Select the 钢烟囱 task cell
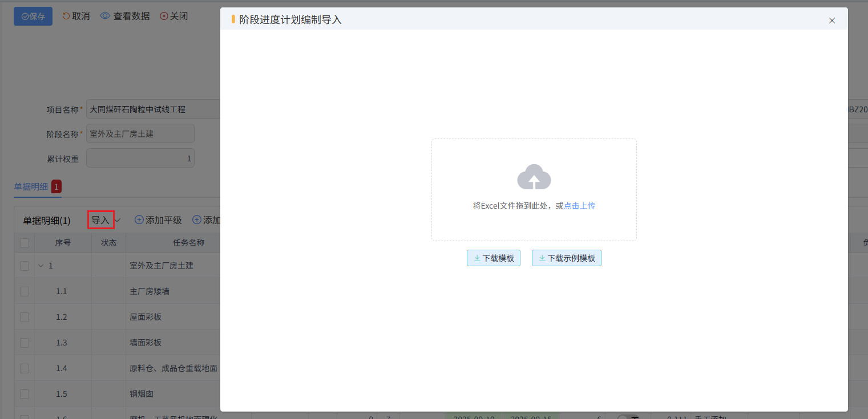 pyautogui.click(x=173, y=394)
